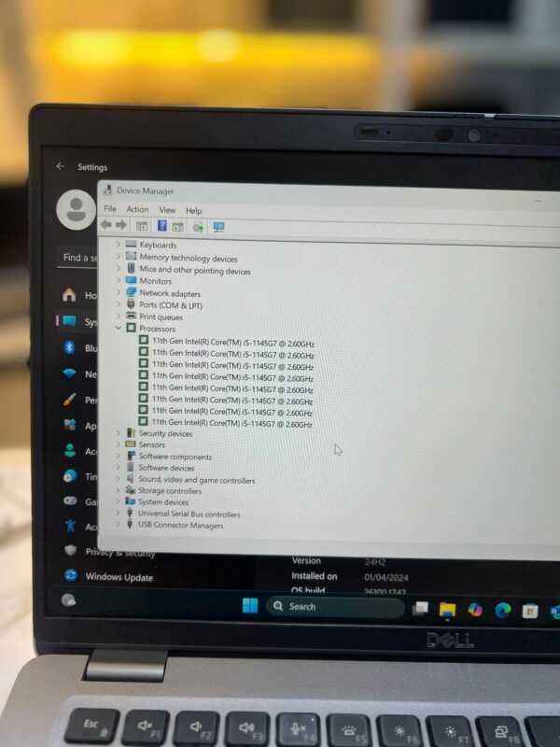This screenshot has height=747, width=560.
Task: Expand the USB Connector Managers node
Action: [x=119, y=524]
